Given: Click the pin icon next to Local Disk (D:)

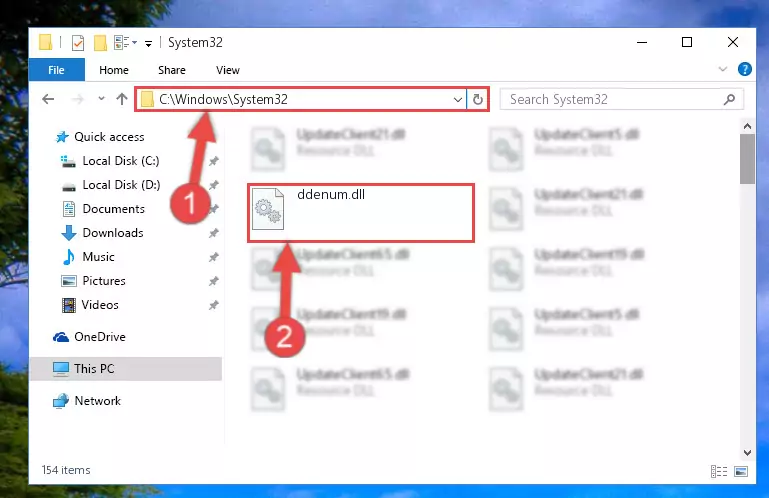Looking at the screenshot, I should (x=213, y=185).
